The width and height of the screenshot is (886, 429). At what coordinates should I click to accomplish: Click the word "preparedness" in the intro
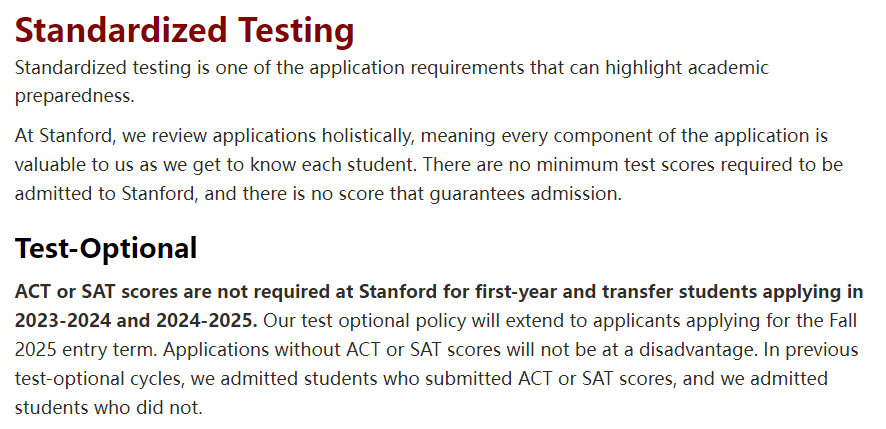[73, 96]
